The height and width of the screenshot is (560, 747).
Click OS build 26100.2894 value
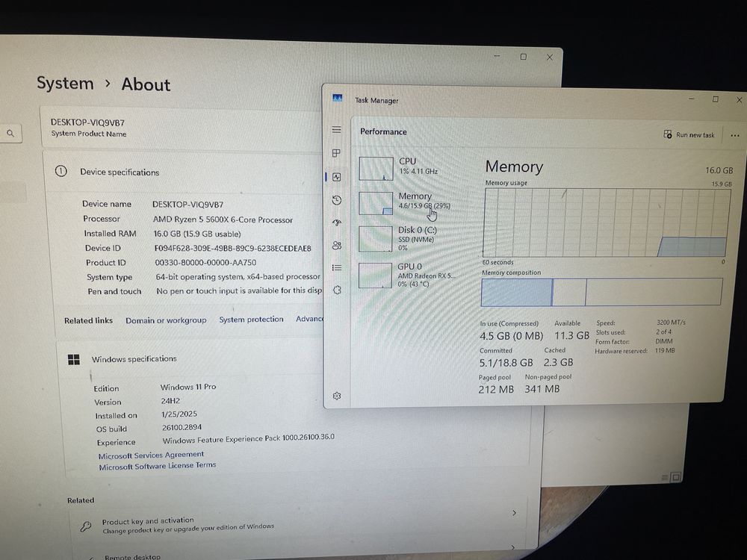click(x=182, y=427)
